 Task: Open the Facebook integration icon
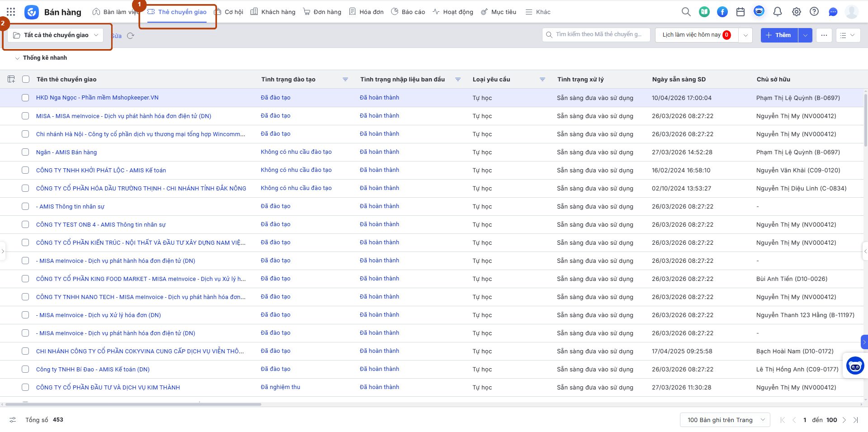722,12
